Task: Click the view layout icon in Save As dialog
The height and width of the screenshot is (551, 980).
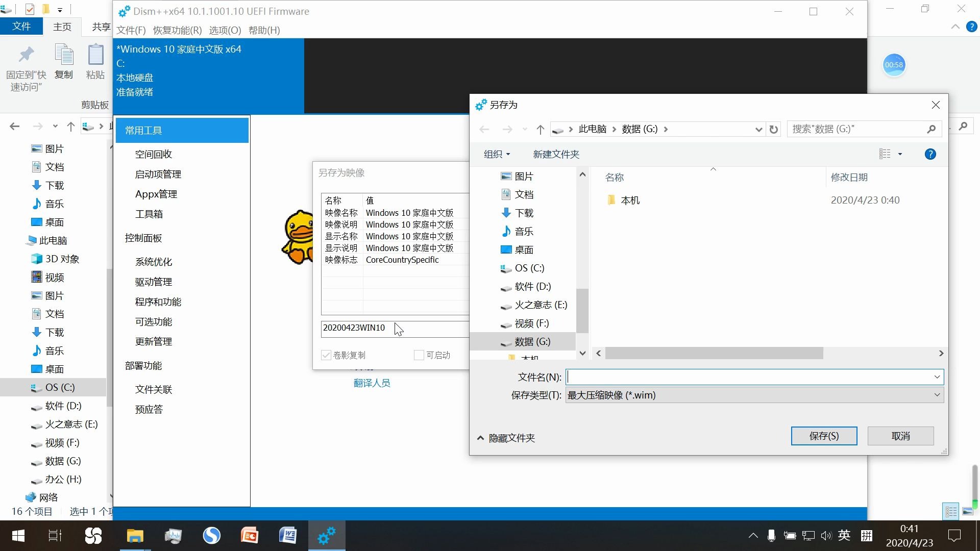Action: tap(885, 154)
